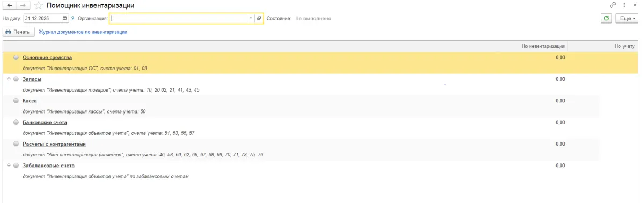
Task: Select the 0,00 value in Запасы row
Action: point(560,79)
